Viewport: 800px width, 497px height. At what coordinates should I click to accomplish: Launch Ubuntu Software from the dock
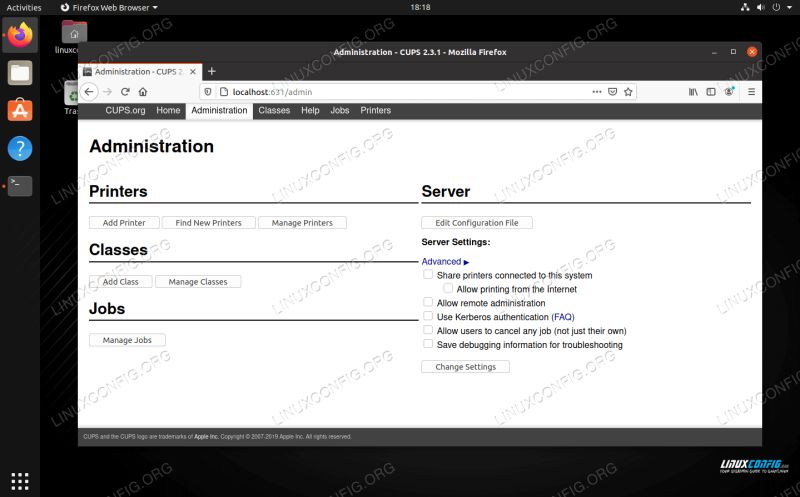(x=20, y=111)
